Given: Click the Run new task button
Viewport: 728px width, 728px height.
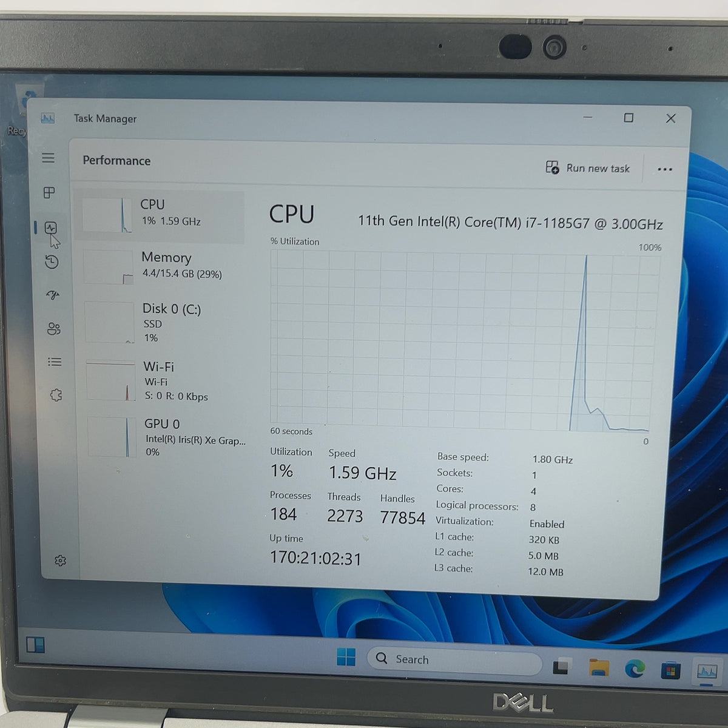Looking at the screenshot, I should (587, 168).
